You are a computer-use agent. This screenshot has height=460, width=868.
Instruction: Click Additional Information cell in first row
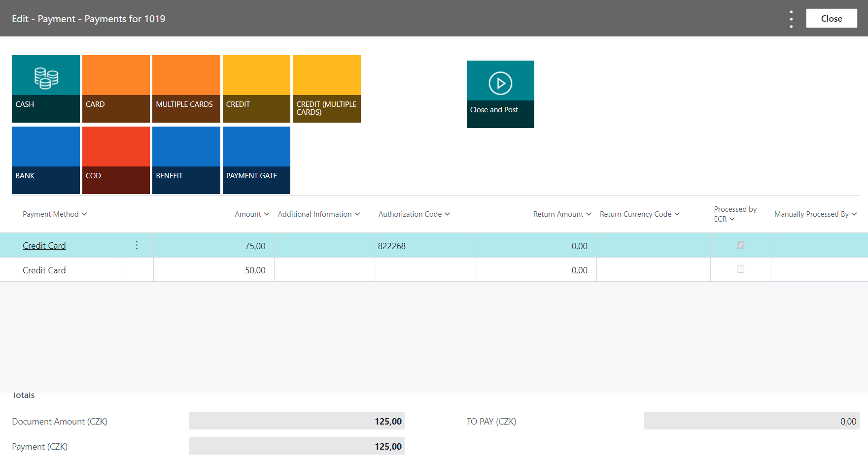pos(324,246)
